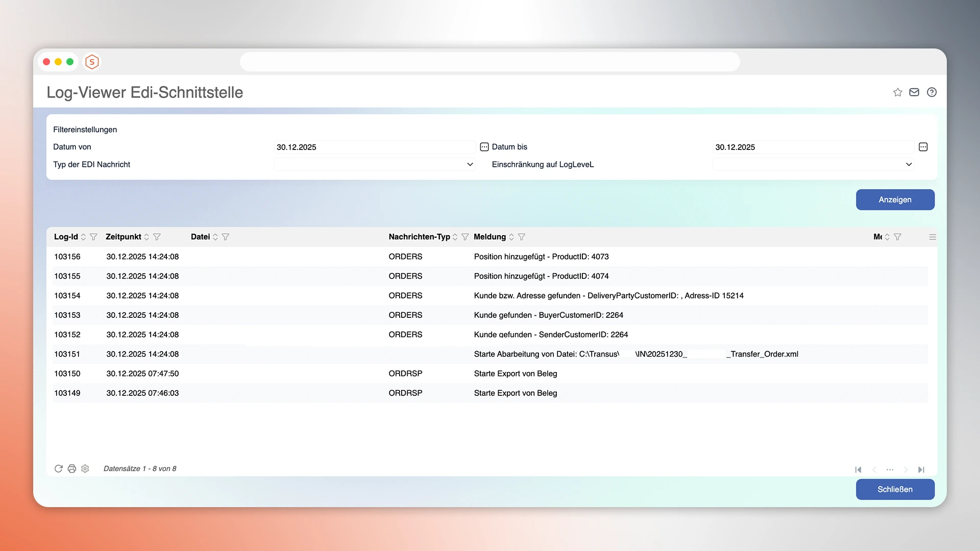Click the refresh icon below table
Image resolution: width=980 pixels, height=551 pixels.
(58, 468)
